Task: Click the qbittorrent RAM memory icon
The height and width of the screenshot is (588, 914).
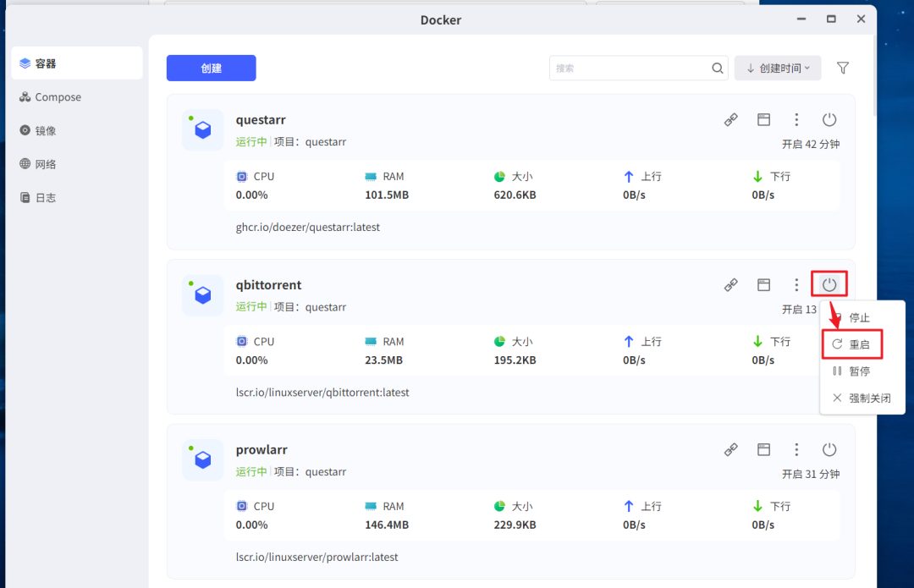Action: 371,342
